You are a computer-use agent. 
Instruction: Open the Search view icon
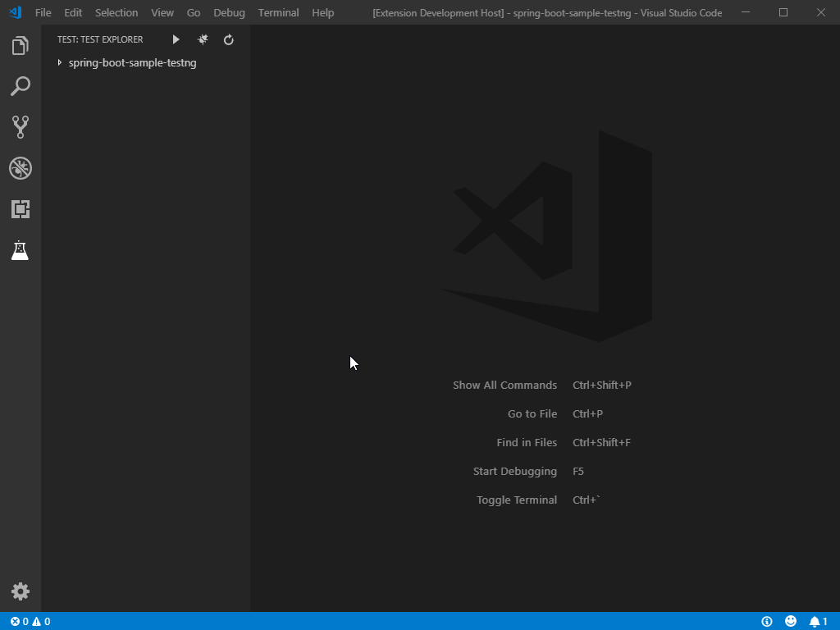click(x=20, y=86)
